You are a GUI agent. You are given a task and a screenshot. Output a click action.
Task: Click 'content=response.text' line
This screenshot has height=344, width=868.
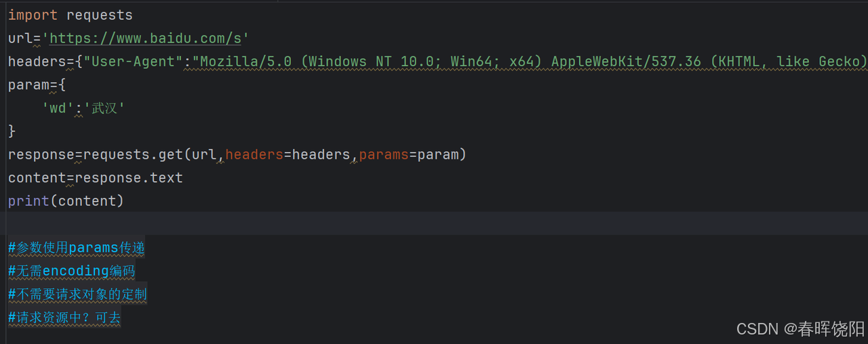96,178
